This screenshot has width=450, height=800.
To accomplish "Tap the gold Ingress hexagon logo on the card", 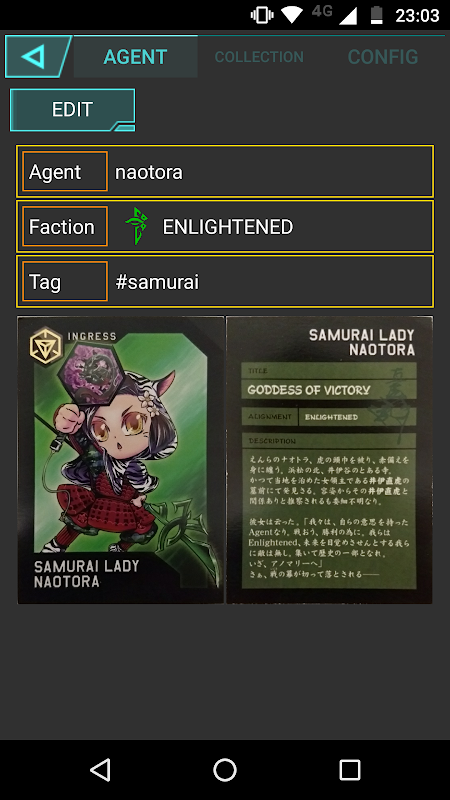I will click(x=46, y=345).
